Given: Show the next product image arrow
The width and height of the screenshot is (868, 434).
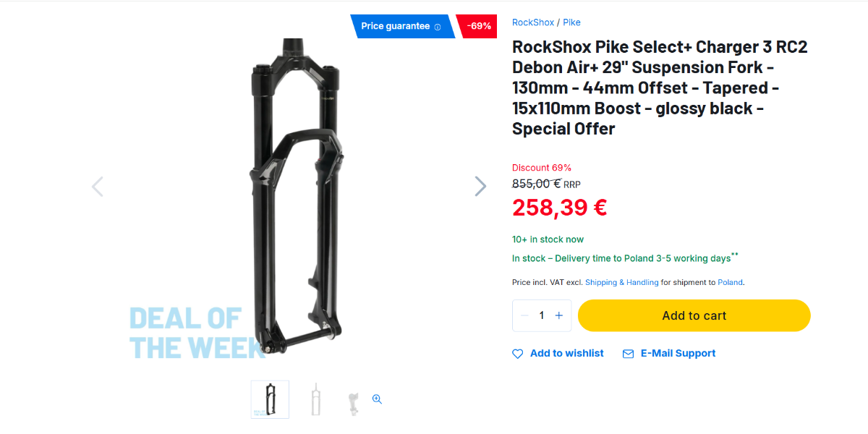Looking at the screenshot, I should coord(480,187).
